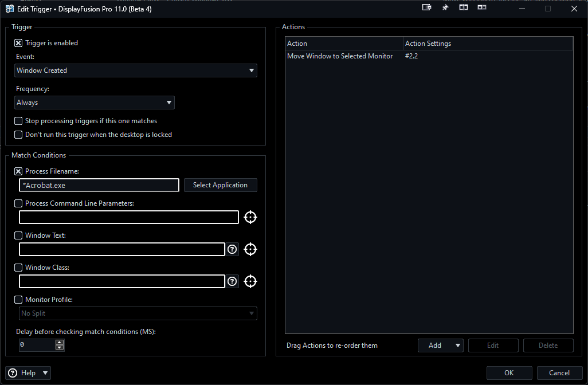Open the Help menu button
The width and height of the screenshot is (588, 385).
(28, 373)
